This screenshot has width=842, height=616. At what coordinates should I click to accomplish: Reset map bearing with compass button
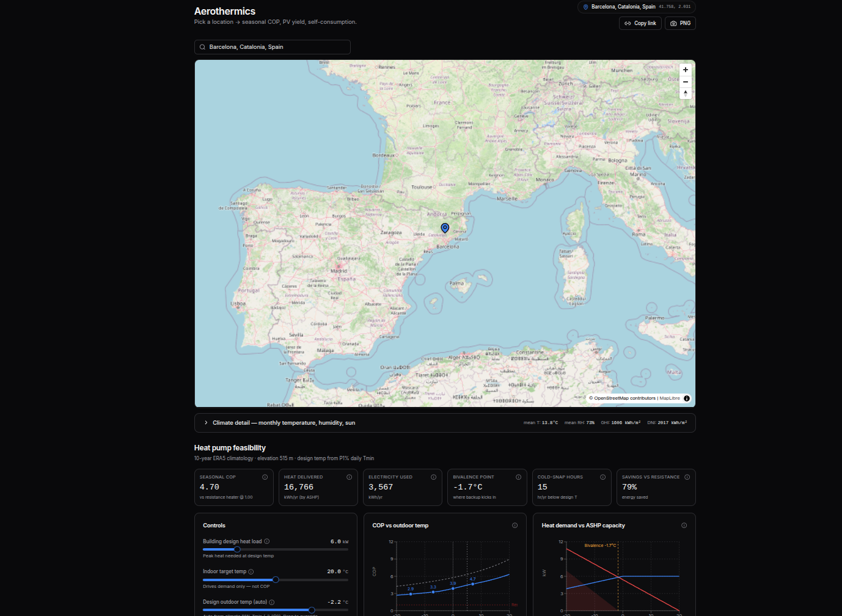point(686,94)
